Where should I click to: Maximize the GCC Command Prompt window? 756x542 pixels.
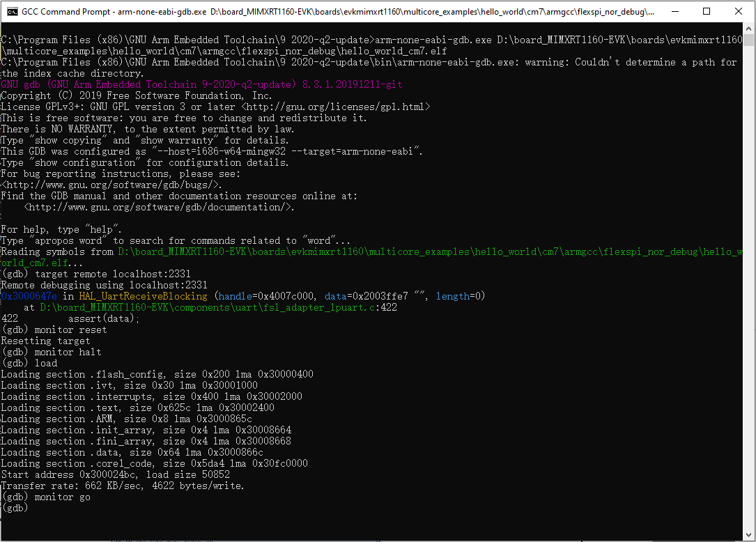coord(707,12)
